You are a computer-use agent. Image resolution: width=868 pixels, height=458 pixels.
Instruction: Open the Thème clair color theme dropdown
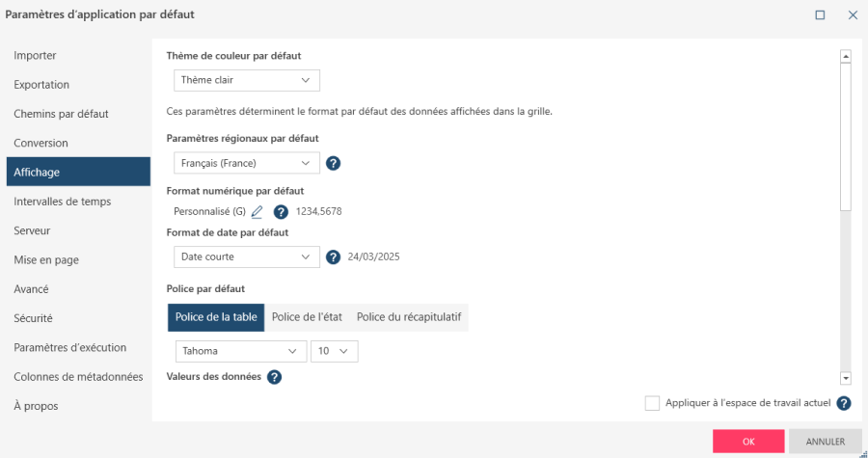click(247, 80)
